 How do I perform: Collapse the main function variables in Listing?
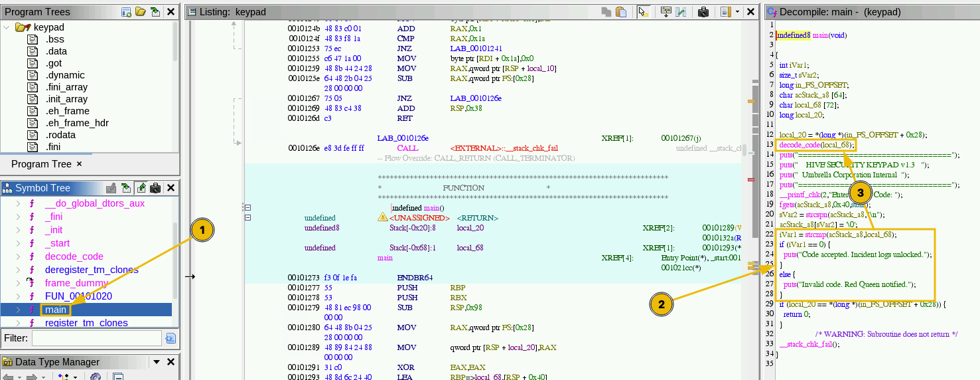[x=247, y=218]
